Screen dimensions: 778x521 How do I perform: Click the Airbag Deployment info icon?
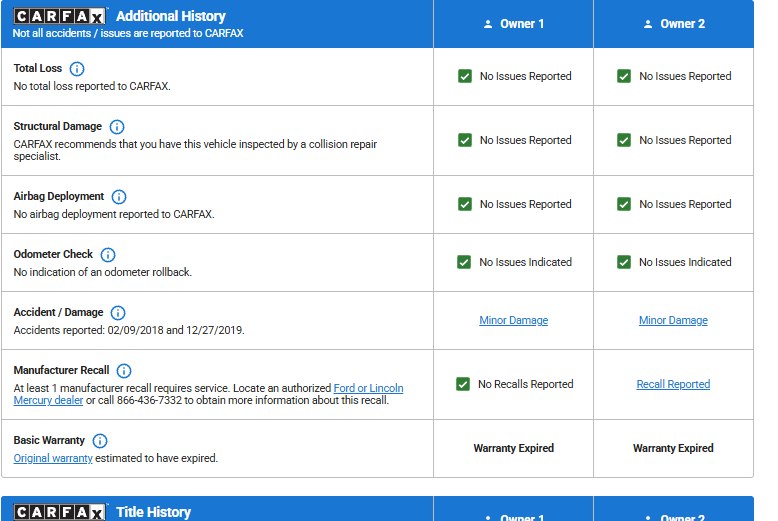(x=119, y=197)
